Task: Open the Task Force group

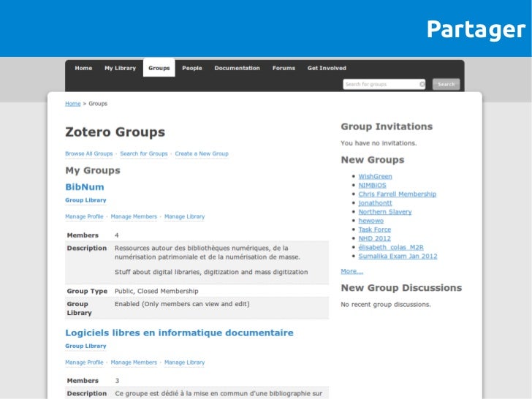Action: 375,229
